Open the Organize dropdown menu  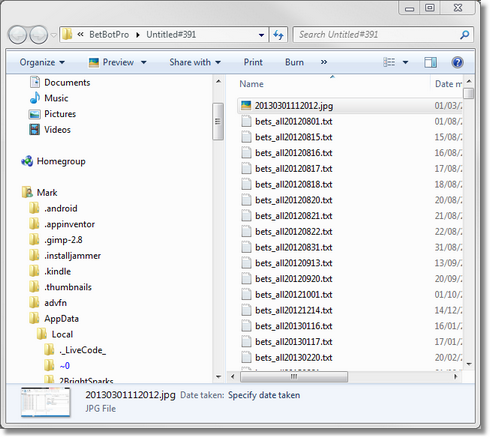42,62
